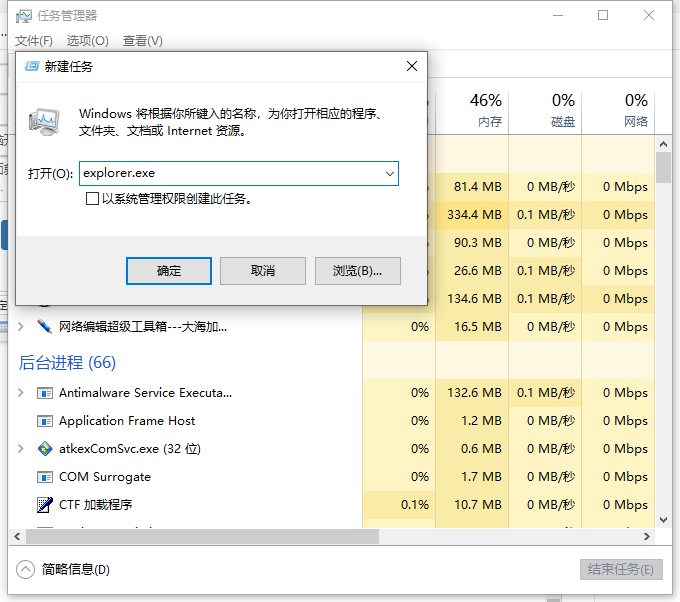The width and height of the screenshot is (680, 602).
Task: Click the 0.1% CPU cell of CTF 加载程序
Action: tap(399, 505)
